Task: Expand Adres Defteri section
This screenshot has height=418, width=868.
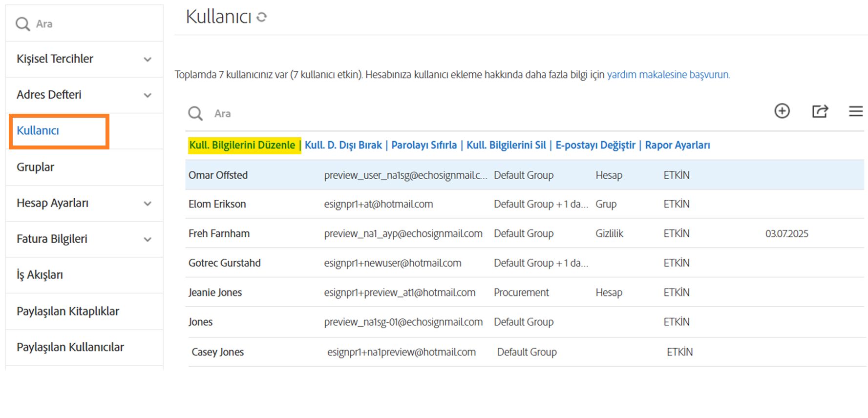Action: 147,95
